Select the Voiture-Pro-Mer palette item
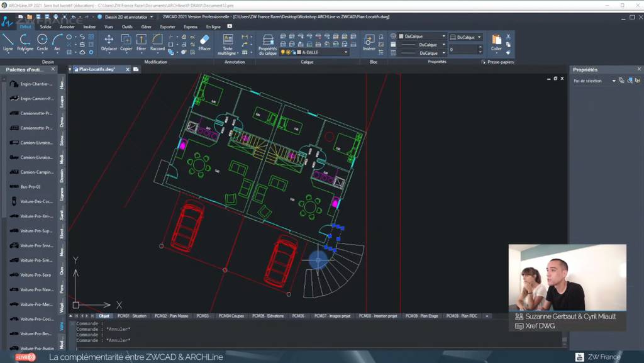 pyautogui.click(x=32, y=304)
